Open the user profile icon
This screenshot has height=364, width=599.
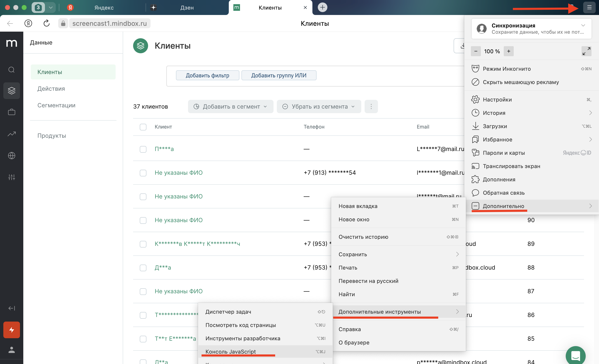11,350
